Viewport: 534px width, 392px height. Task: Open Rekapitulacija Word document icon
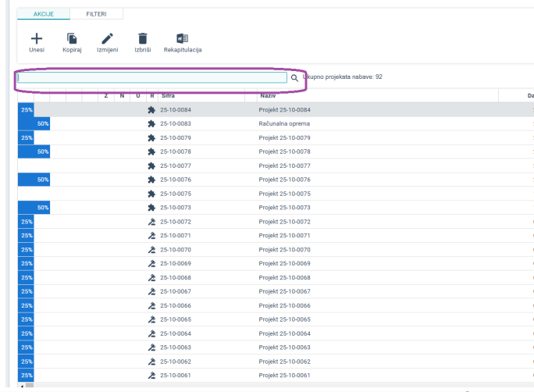tap(183, 38)
